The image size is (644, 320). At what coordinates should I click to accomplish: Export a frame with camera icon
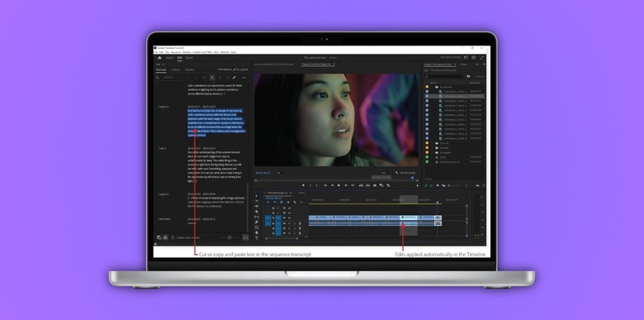[x=375, y=185]
